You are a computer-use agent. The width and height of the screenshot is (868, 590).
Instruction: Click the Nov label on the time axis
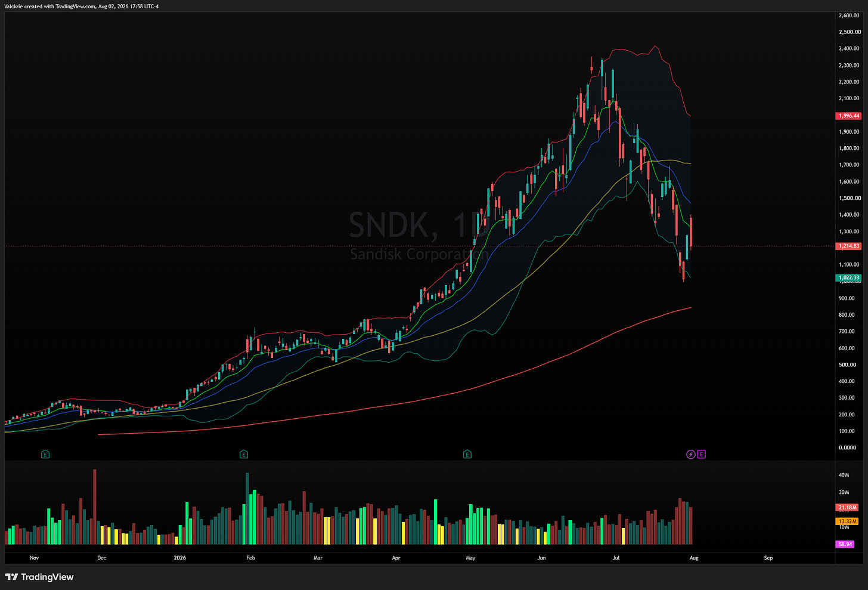pyautogui.click(x=34, y=558)
